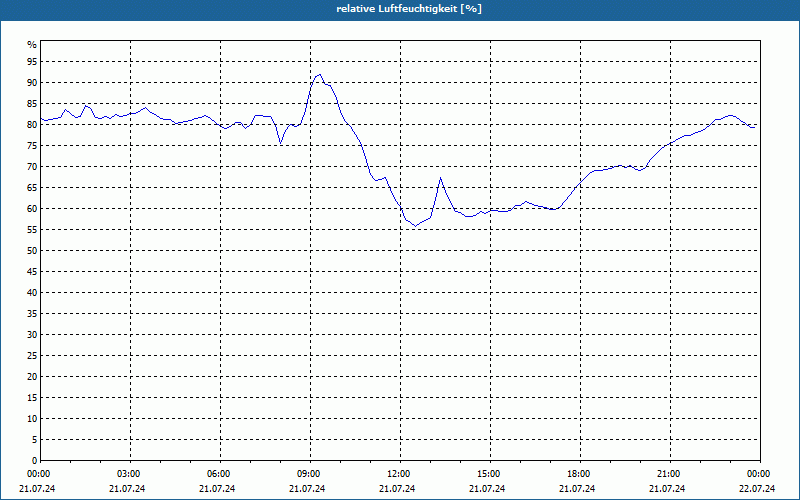Click the 5 y-axis tick label
Viewport: 800px width, 500px height.
point(34,440)
